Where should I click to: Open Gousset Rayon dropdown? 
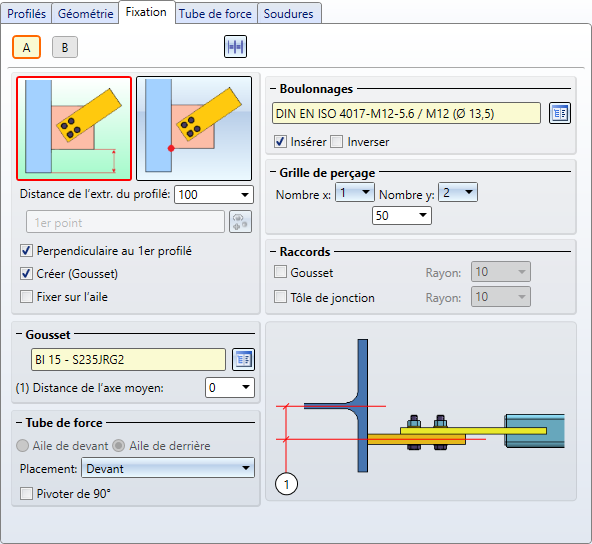tap(501, 272)
